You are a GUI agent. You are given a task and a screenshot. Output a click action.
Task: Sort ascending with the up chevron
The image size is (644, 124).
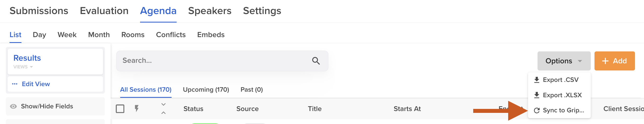(164, 113)
